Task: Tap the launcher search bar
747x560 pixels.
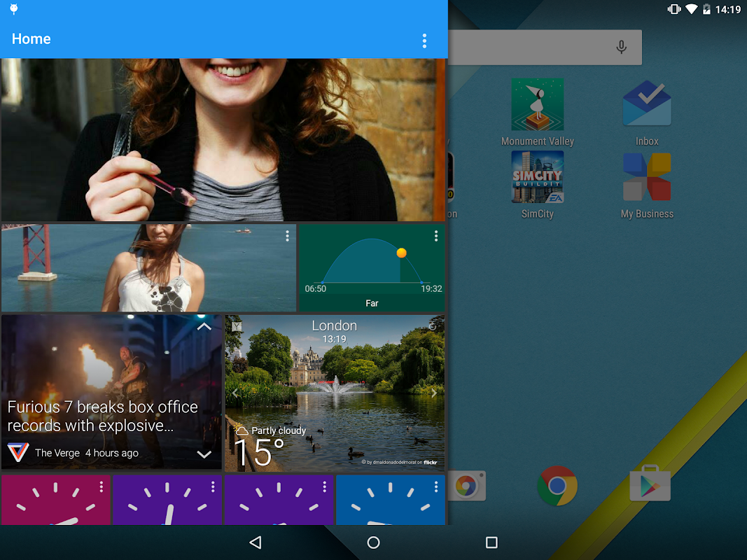Action: coord(545,47)
